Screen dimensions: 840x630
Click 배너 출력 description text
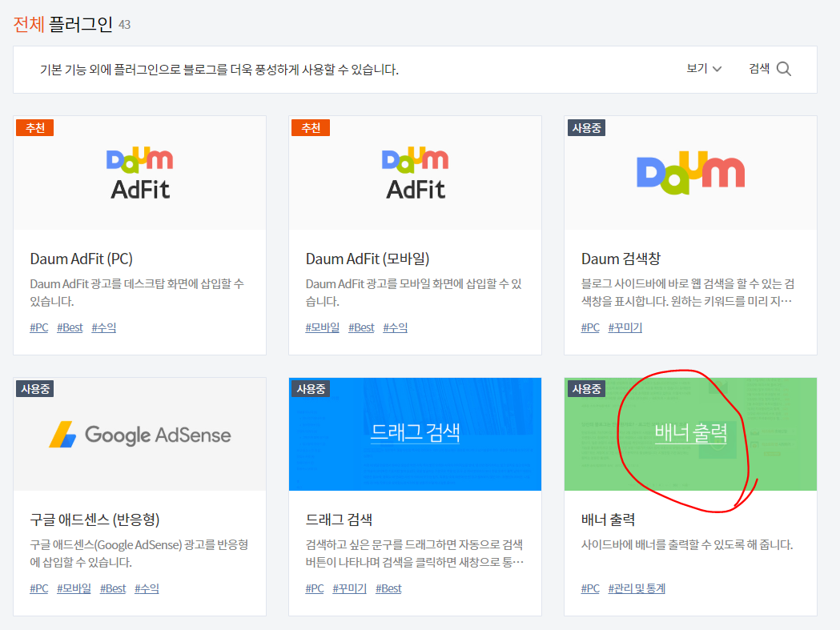click(x=687, y=545)
